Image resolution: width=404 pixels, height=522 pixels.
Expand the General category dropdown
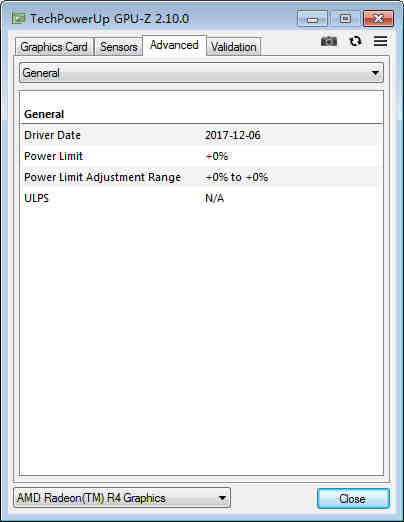pos(201,73)
